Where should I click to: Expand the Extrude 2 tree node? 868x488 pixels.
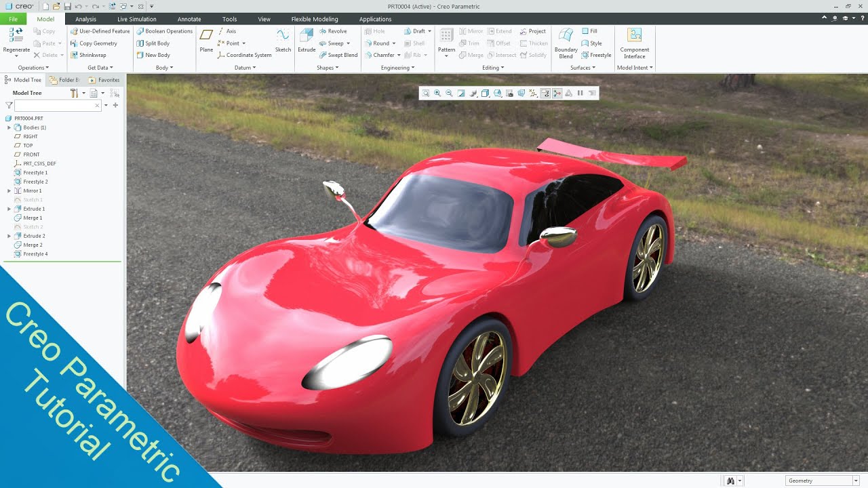[x=9, y=236]
